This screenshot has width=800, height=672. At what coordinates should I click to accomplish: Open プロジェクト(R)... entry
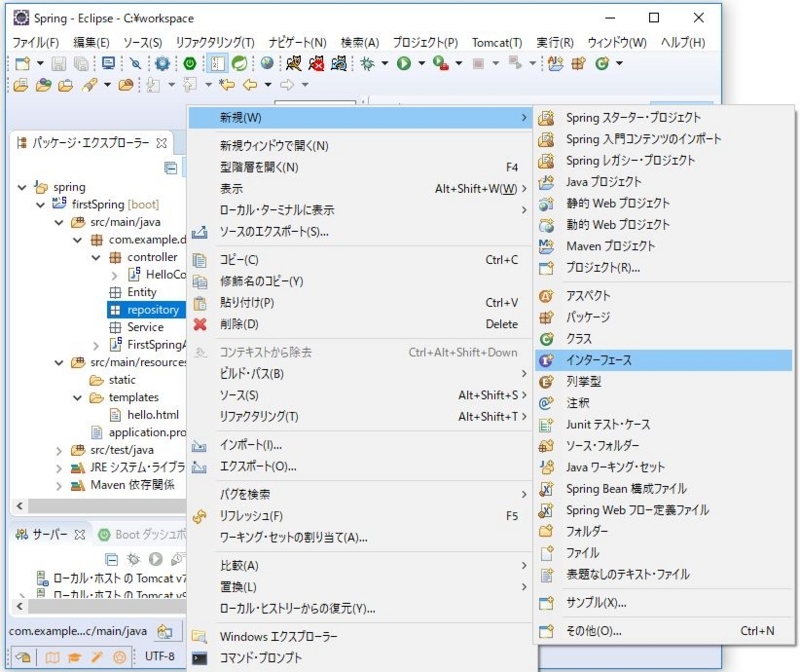[663, 267]
